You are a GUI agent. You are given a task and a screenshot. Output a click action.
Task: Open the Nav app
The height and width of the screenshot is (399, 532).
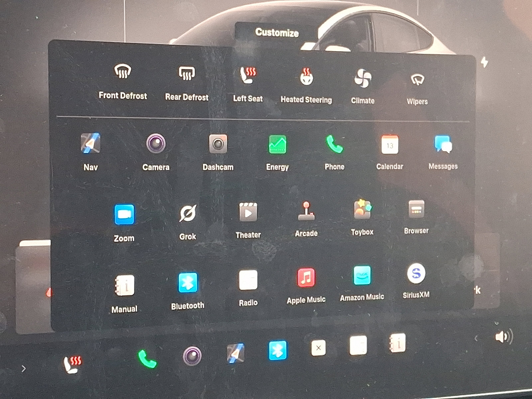click(x=90, y=144)
